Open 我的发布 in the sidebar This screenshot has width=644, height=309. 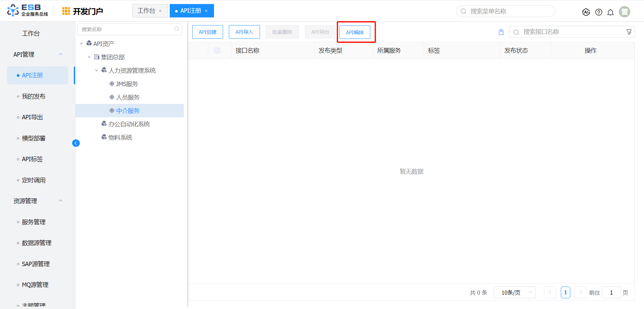[34, 97]
